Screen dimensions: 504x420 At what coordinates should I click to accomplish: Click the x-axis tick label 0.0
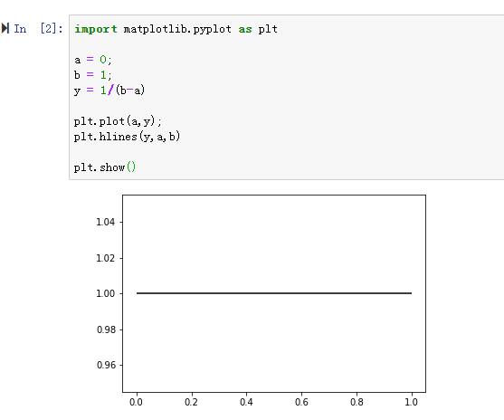pos(136,402)
